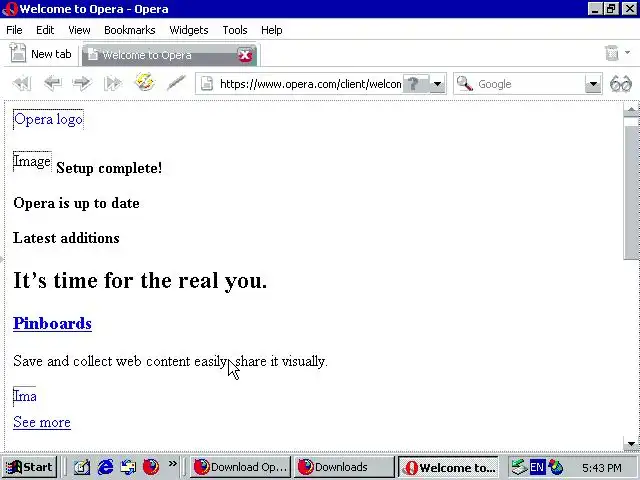Viewport: 640px width, 480px height.
Task: Expand the address bar dropdown
Action: pos(437,84)
